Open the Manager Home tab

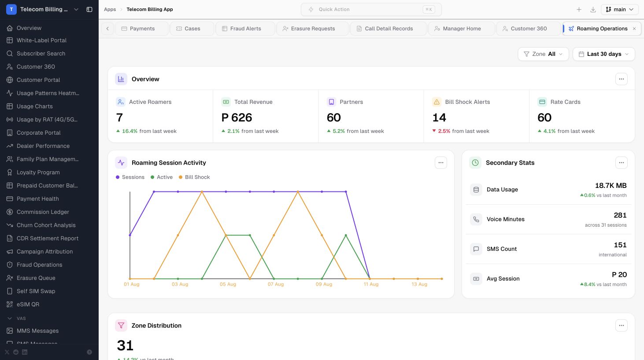pos(462,29)
